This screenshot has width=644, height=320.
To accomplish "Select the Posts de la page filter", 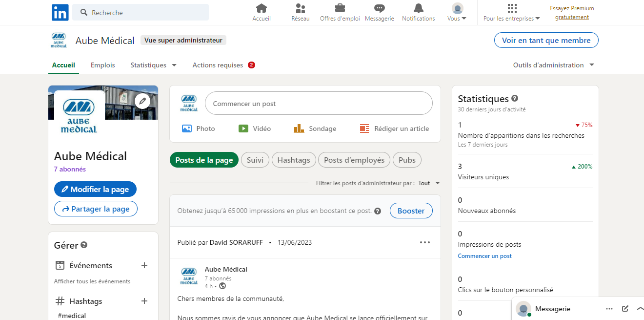I will pyautogui.click(x=204, y=160).
